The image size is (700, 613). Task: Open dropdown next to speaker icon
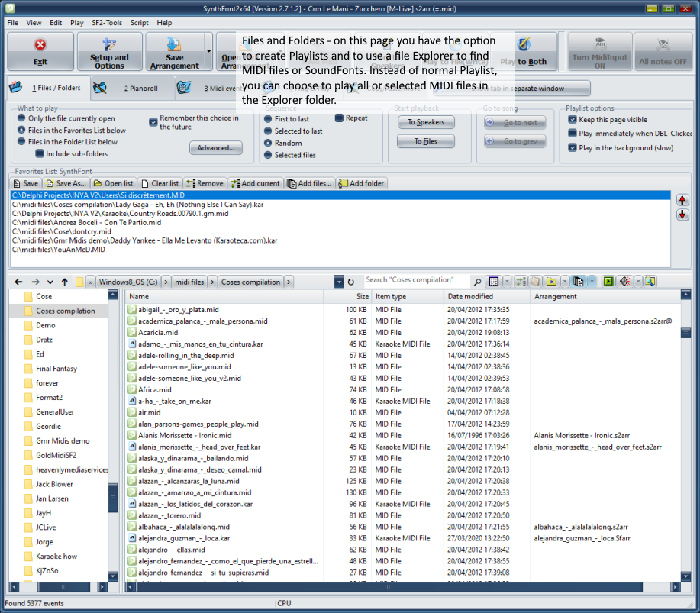638,281
